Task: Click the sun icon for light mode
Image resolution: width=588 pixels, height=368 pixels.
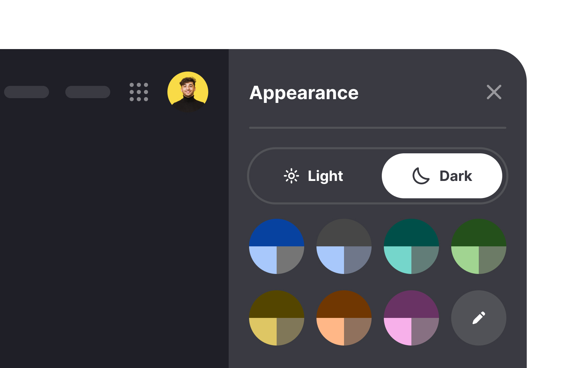Action: (x=291, y=176)
